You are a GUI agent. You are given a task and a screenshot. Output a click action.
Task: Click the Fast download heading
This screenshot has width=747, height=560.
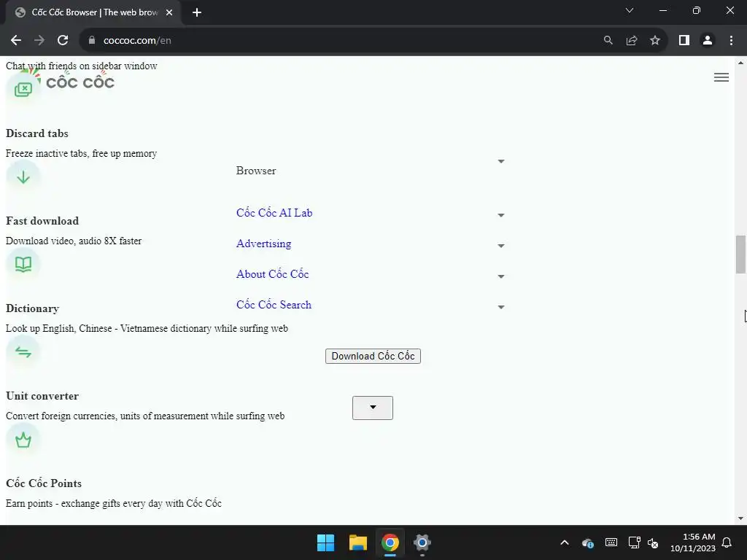point(42,221)
